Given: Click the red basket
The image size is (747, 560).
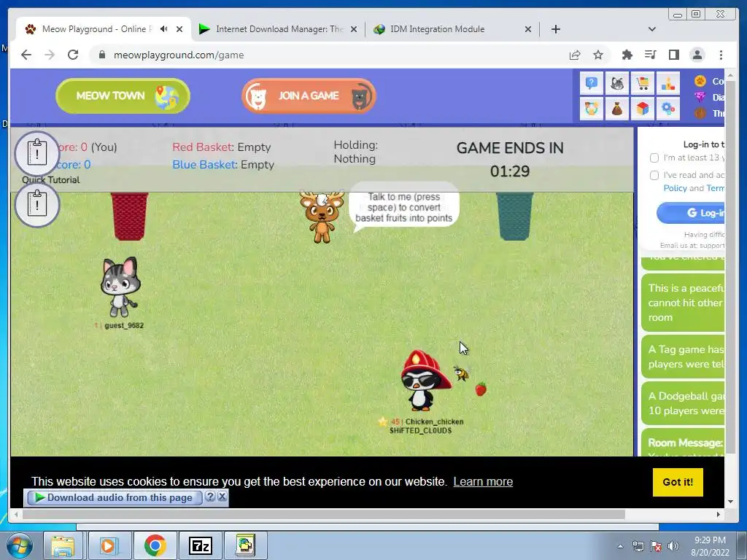Looking at the screenshot, I should (x=130, y=216).
